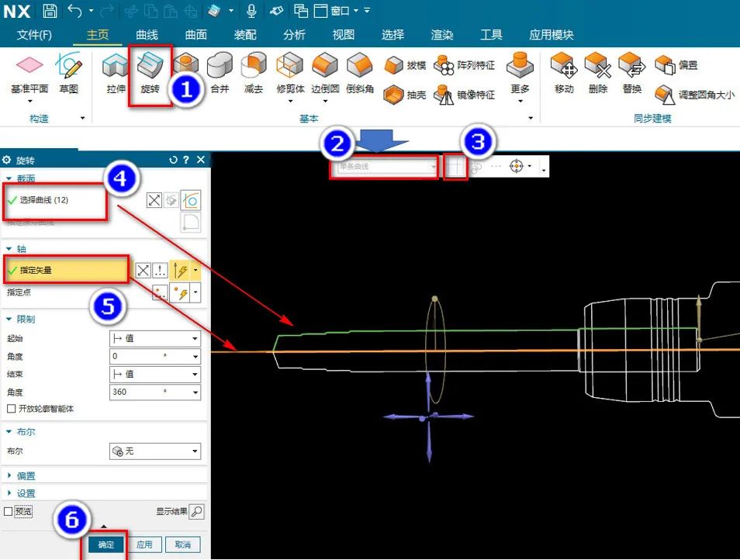Open the specify point type dropdown arrow
This screenshot has height=560, width=740.
[x=195, y=292]
